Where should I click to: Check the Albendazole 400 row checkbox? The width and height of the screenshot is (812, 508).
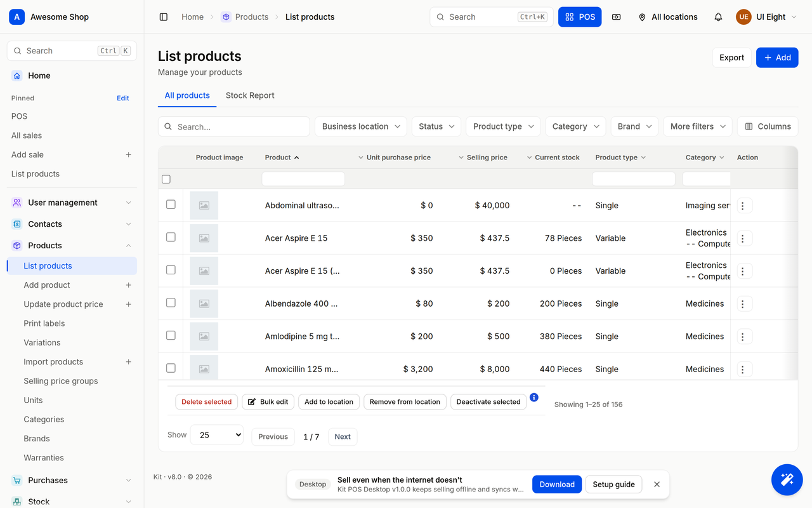171,302
